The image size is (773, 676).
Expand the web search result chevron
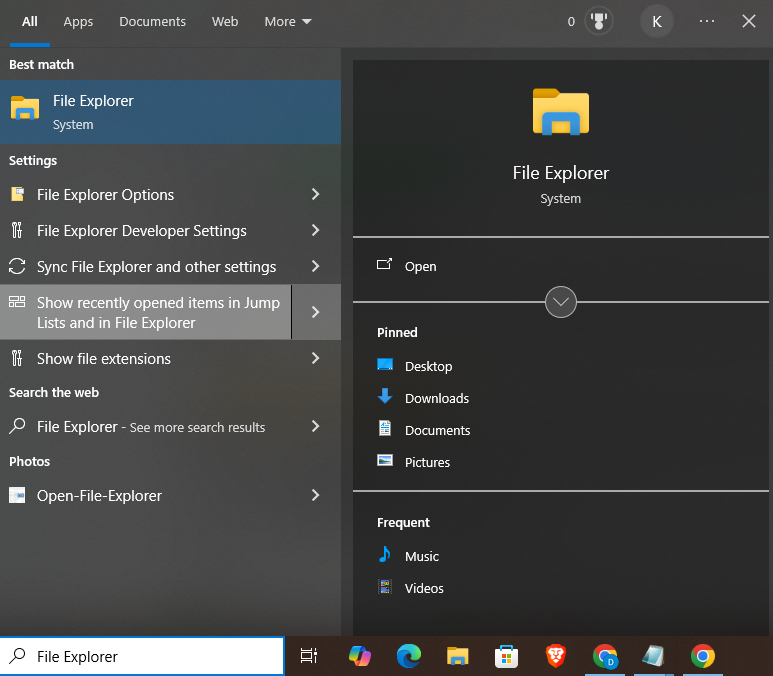316,426
